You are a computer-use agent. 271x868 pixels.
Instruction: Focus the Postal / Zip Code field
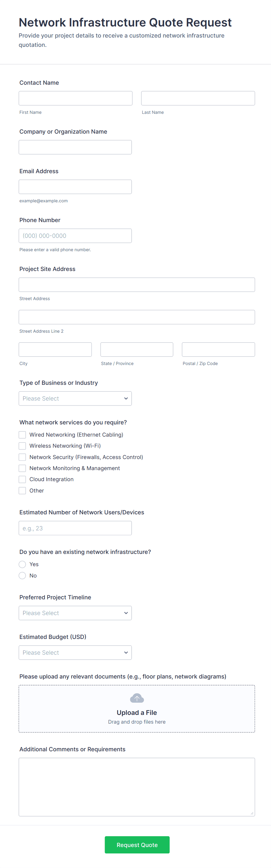click(218, 349)
